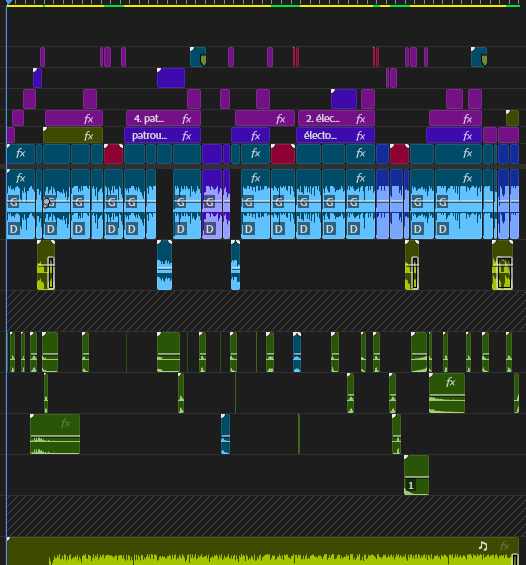Select the first teal clip with marker in top track
Screen dimensions: 526x565
click(x=198, y=57)
